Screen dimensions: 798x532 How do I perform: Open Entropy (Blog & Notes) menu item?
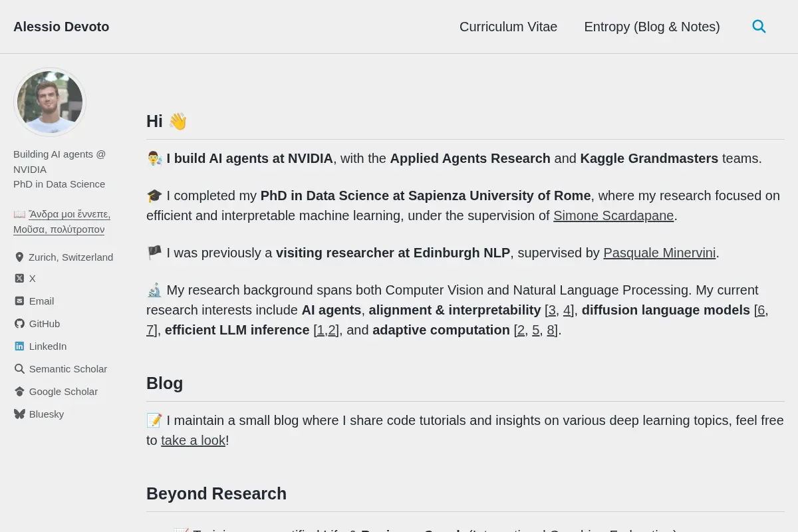click(652, 27)
